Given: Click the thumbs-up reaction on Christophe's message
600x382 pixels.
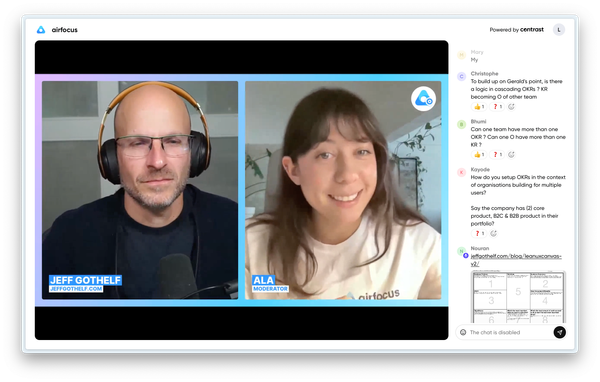Looking at the screenshot, I should click(479, 107).
